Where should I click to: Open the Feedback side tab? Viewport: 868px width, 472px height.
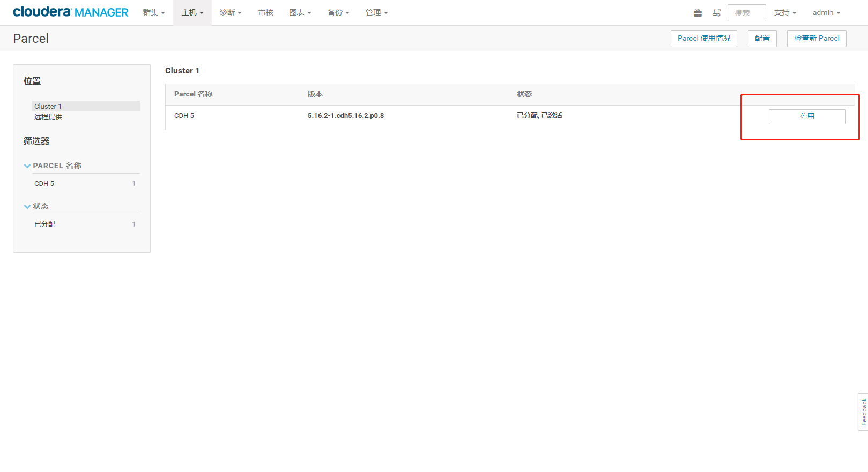tap(863, 412)
